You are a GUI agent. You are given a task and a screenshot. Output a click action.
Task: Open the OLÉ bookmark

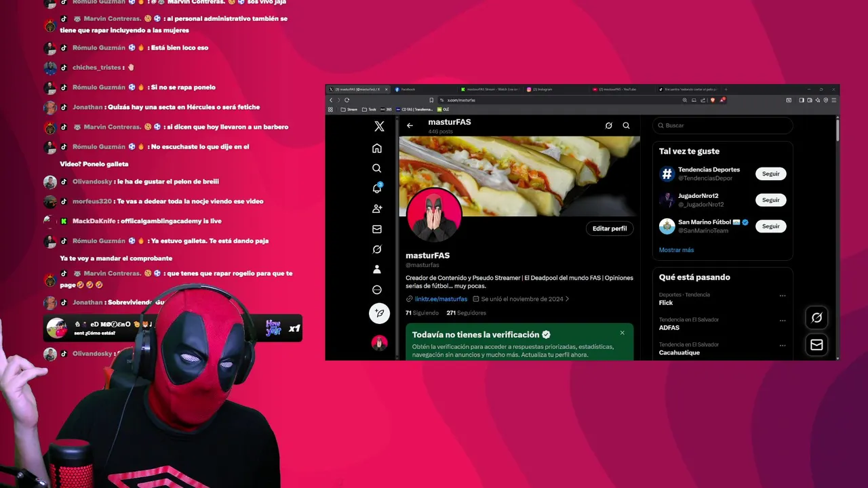pyautogui.click(x=443, y=109)
